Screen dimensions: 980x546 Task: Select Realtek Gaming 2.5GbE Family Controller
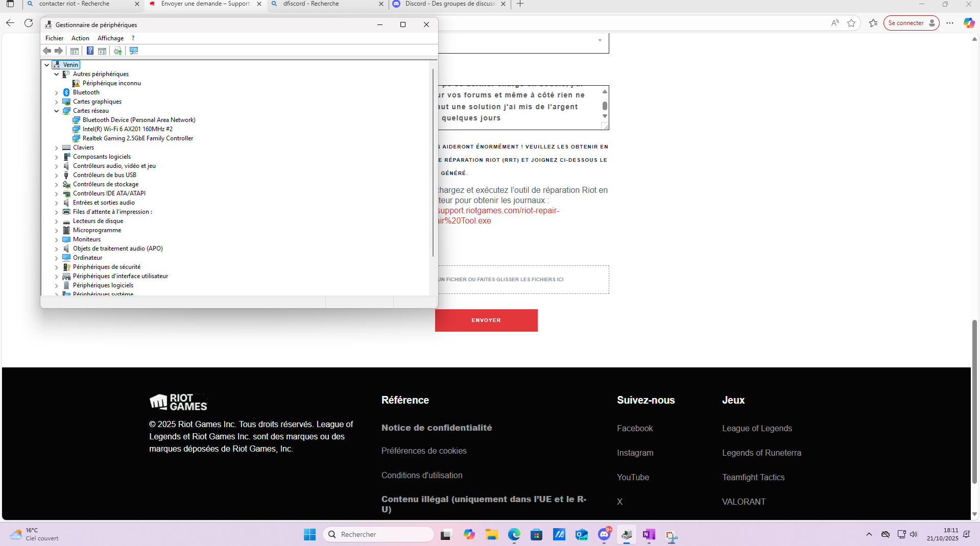point(138,138)
